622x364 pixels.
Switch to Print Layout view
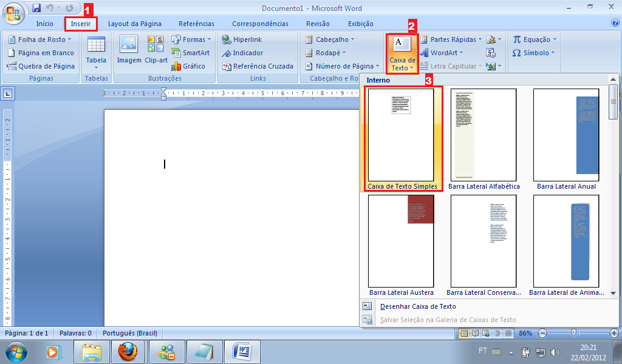(x=463, y=333)
